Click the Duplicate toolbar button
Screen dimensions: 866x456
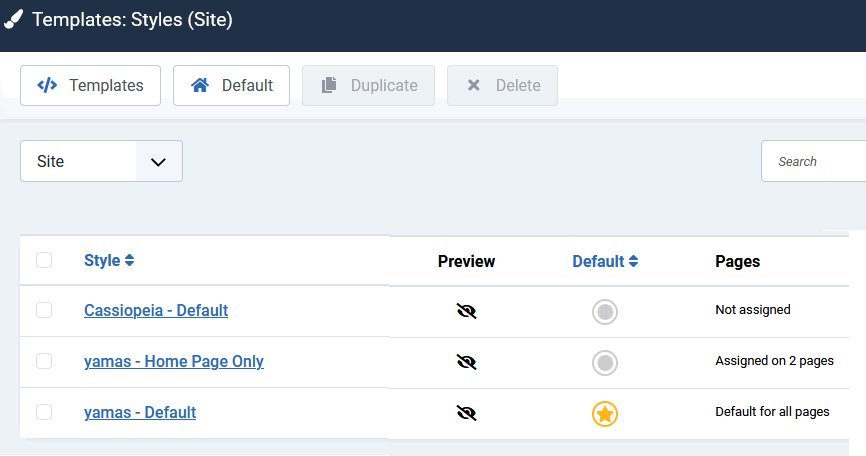(368, 86)
